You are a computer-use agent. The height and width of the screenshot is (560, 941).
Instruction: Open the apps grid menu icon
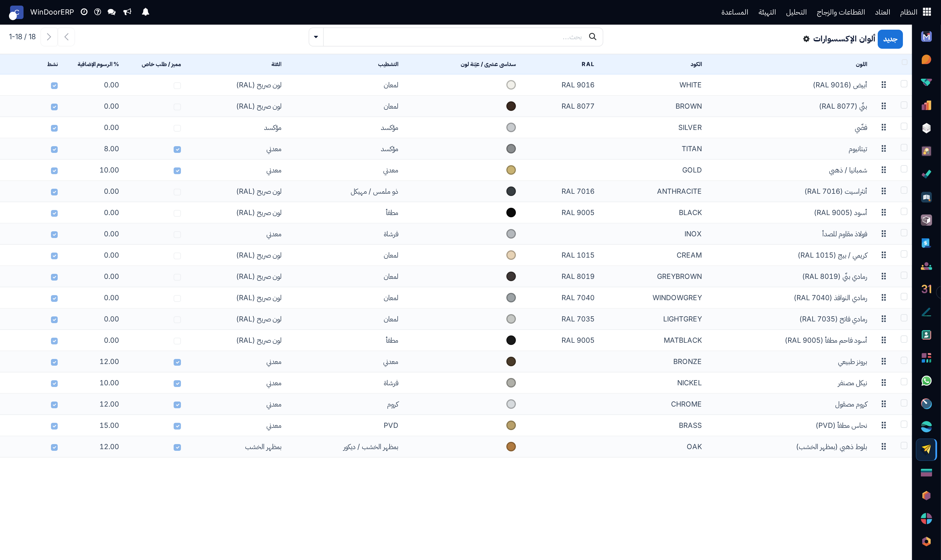(x=927, y=12)
